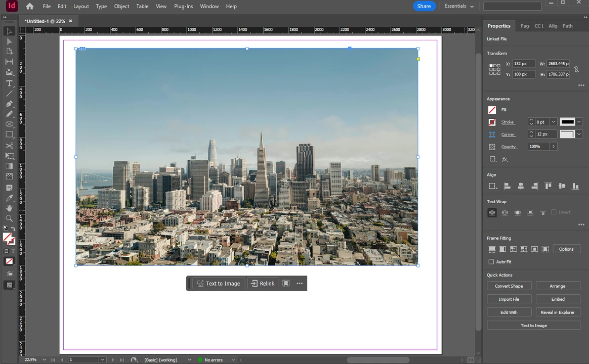Switch to the Alig panel tab
Image resolution: width=589 pixels, height=364 pixels.
tap(553, 26)
